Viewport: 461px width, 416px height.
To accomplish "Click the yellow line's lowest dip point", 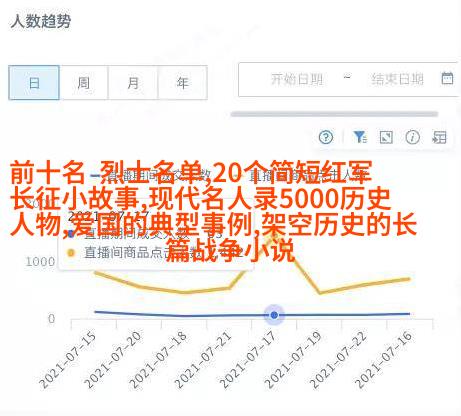I will click(x=320, y=293).
